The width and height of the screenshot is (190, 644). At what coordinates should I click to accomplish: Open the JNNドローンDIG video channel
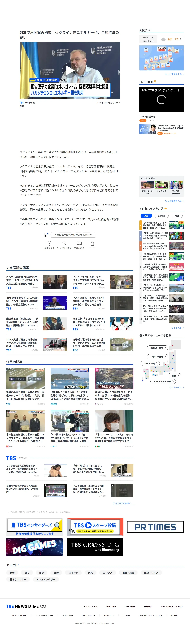[147, 188]
